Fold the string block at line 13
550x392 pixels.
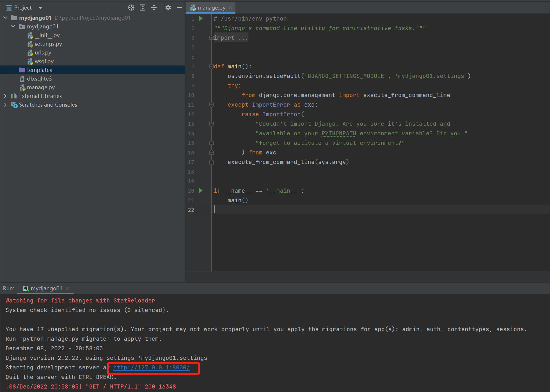click(211, 124)
